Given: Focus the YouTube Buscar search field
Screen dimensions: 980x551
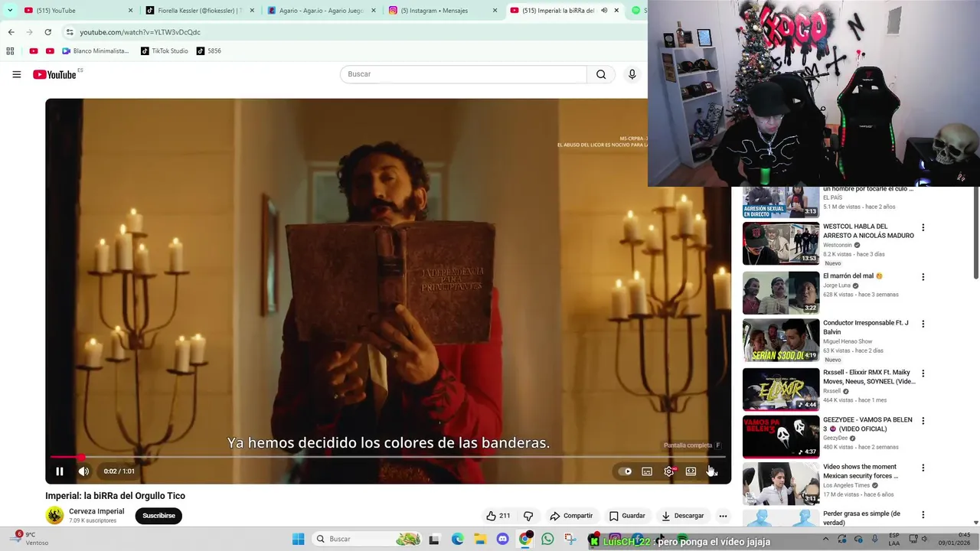Looking at the screenshot, I should 463,74.
